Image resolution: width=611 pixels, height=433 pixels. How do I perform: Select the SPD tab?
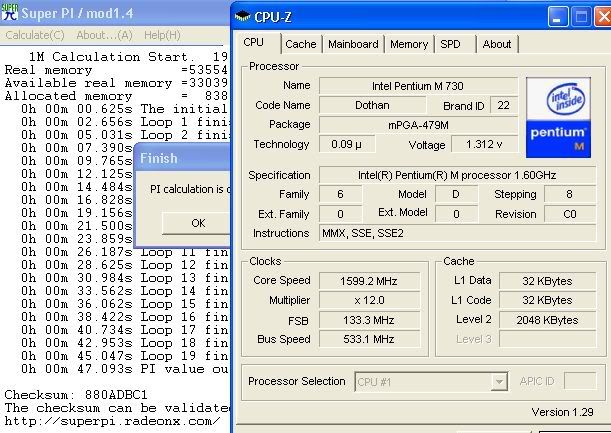click(x=451, y=45)
